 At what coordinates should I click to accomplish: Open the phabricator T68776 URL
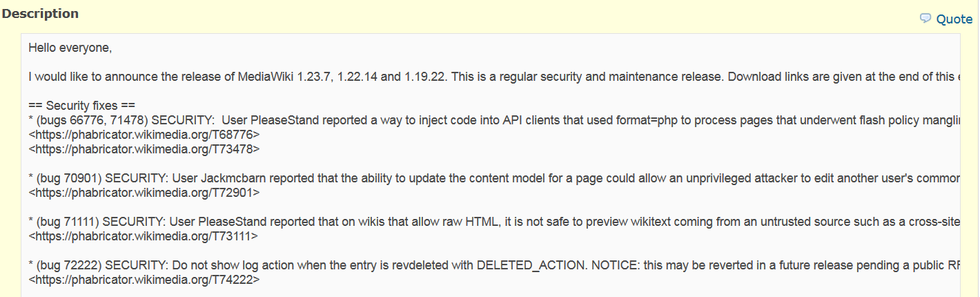144,135
